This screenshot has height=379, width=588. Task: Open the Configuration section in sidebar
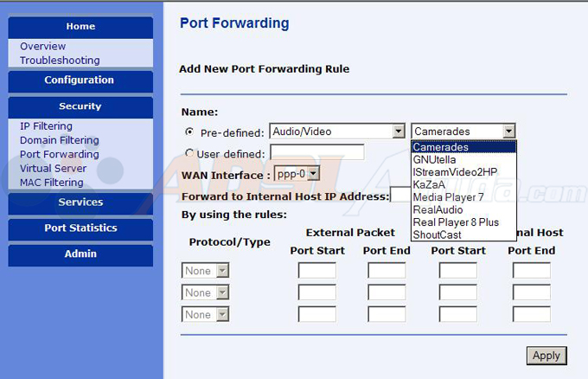pyautogui.click(x=80, y=80)
